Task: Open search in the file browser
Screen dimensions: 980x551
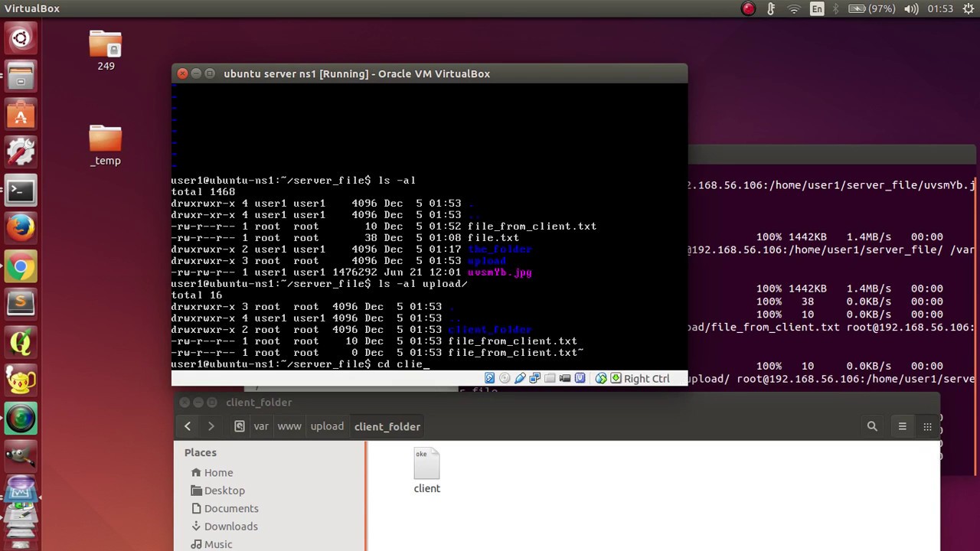Action: (x=872, y=426)
